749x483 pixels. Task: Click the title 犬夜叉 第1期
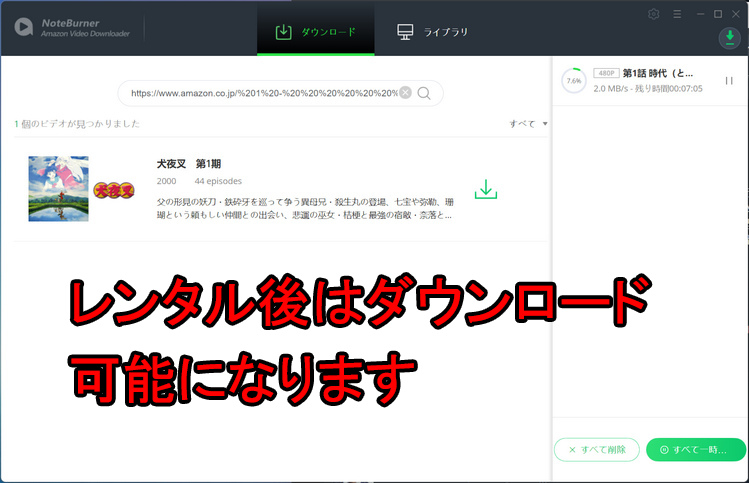coord(189,164)
